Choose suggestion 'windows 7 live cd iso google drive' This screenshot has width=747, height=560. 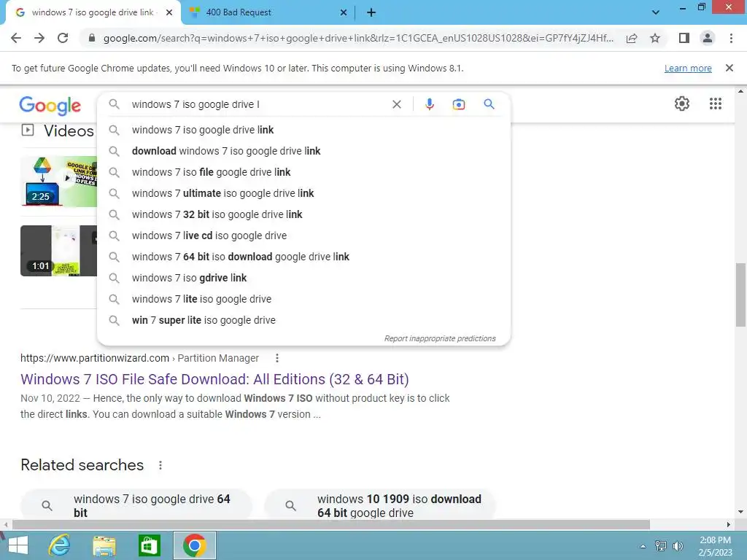click(303, 236)
